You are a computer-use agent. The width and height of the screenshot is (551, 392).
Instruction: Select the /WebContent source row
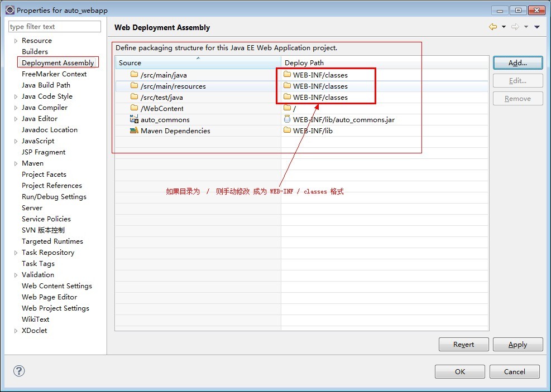[198, 108]
